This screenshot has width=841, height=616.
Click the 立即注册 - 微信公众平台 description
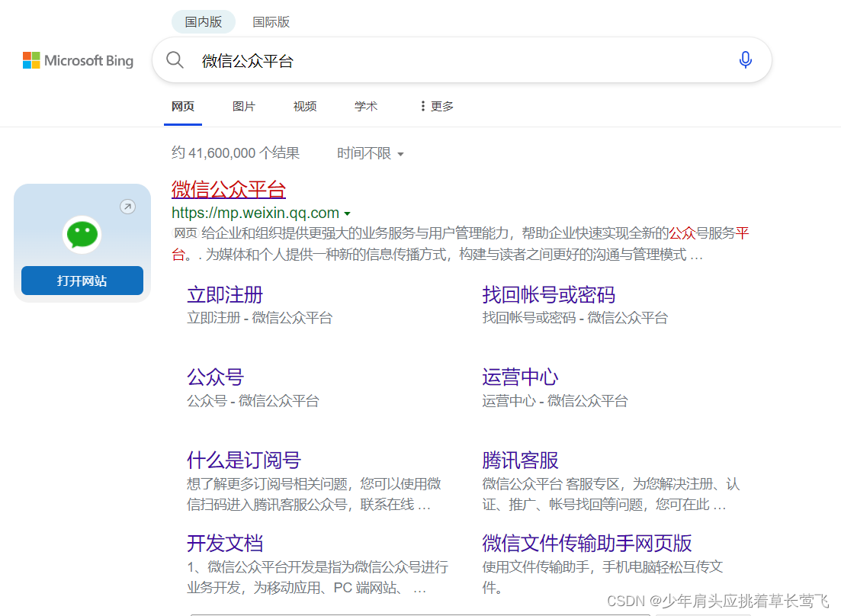point(259,318)
